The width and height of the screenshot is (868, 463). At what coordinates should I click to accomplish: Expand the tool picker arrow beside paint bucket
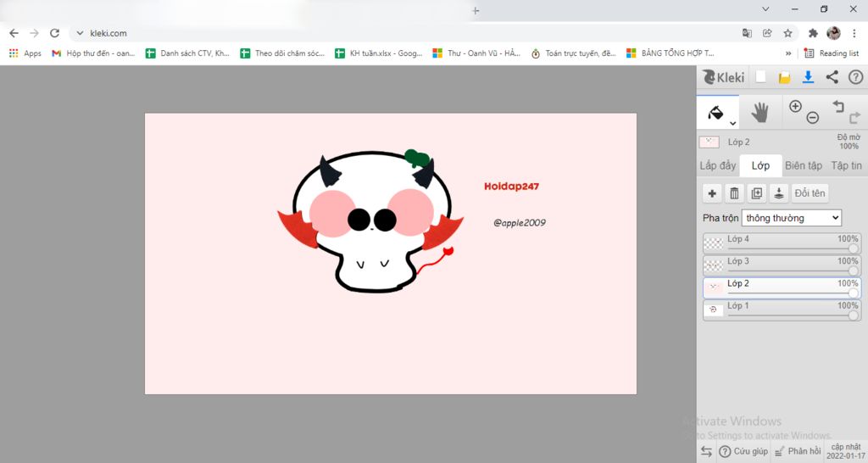pyautogui.click(x=732, y=124)
